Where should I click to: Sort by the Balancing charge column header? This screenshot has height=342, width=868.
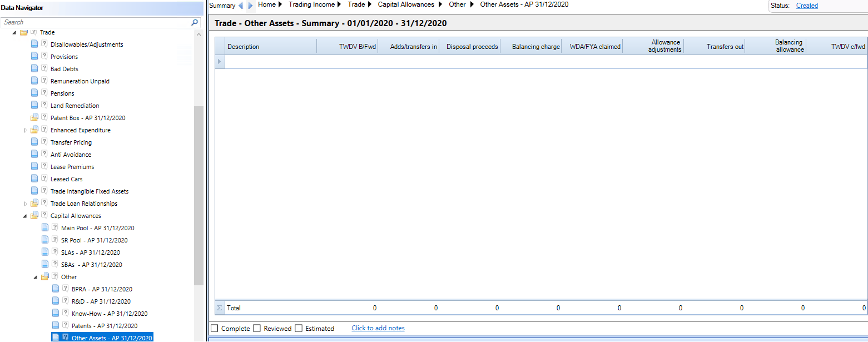tap(531, 47)
